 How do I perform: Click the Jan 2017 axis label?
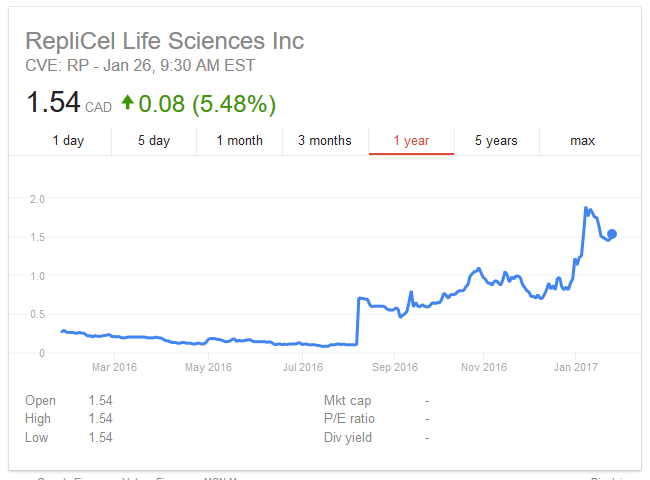(573, 367)
